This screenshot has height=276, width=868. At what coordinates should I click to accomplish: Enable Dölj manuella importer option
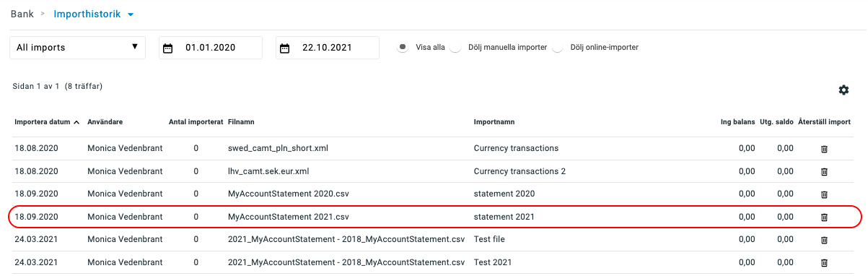[455, 48]
